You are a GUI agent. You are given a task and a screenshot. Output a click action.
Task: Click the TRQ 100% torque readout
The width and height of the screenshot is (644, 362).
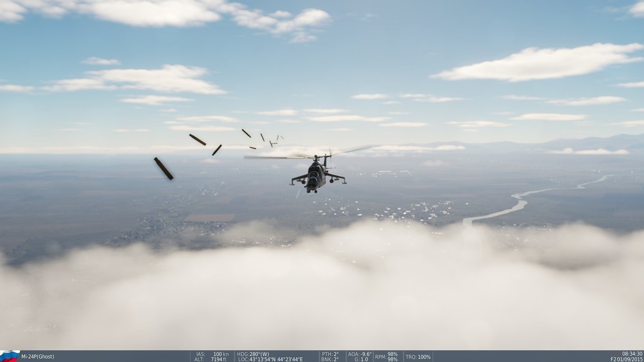point(418,357)
